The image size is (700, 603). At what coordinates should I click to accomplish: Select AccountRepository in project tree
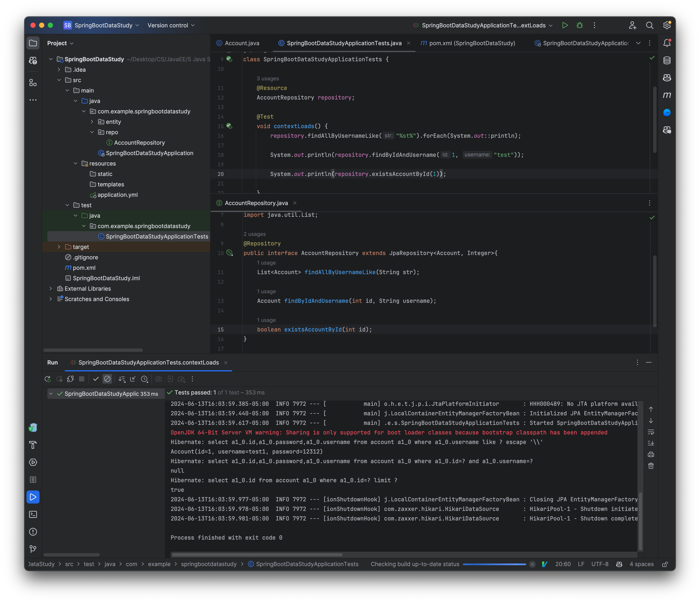click(x=139, y=143)
